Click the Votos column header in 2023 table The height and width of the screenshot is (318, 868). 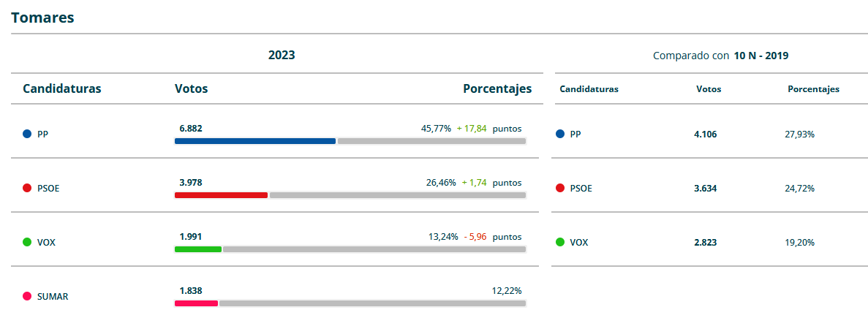191,89
